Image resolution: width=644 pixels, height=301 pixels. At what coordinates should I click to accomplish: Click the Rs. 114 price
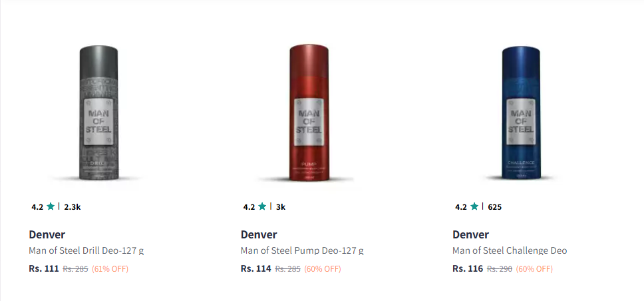256,269
